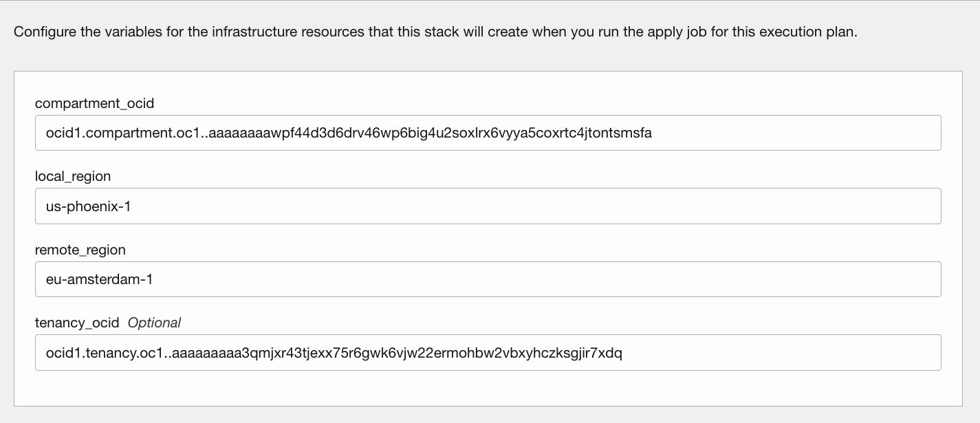The width and height of the screenshot is (980, 423).
Task: Click the local_region label text
Action: 72,176
